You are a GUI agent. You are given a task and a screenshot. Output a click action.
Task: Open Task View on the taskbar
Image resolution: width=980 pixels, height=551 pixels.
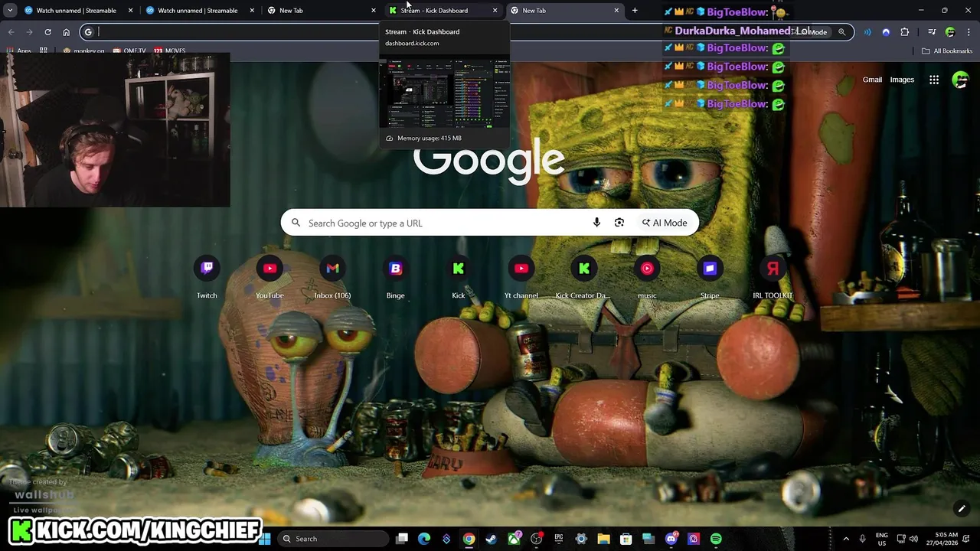point(402,539)
